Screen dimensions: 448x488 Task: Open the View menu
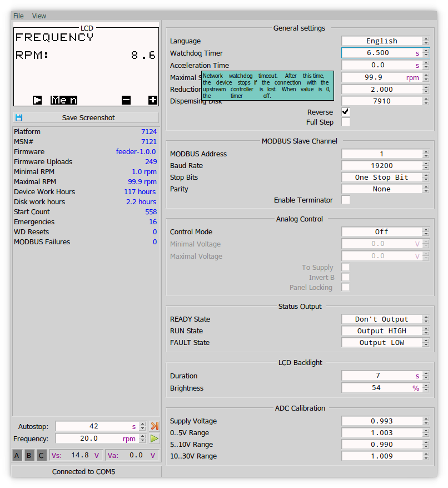39,16
